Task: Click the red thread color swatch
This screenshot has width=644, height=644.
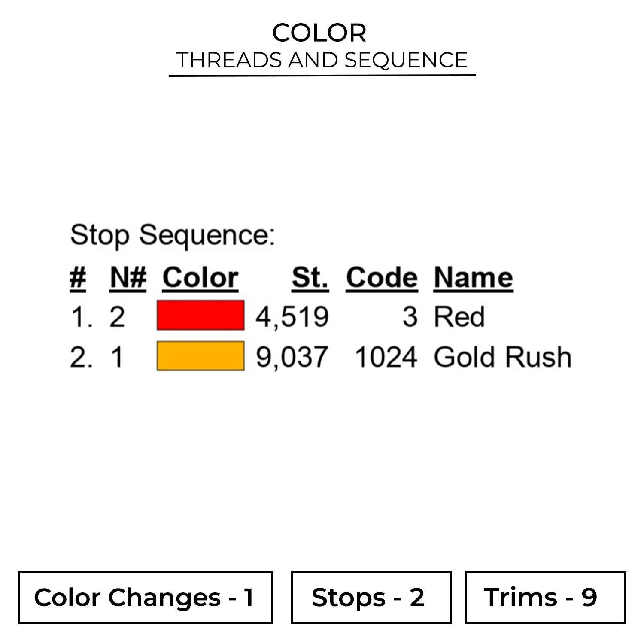Action: [200, 316]
